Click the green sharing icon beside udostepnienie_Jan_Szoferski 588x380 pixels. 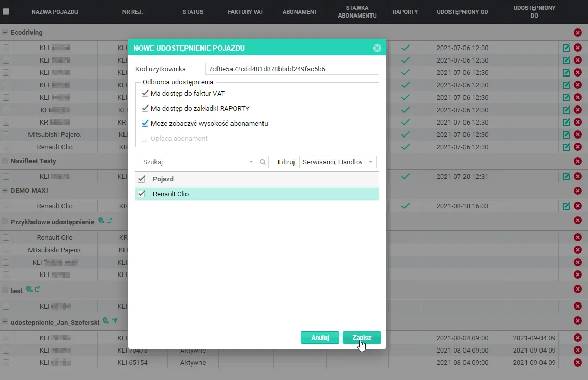(106, 321)
